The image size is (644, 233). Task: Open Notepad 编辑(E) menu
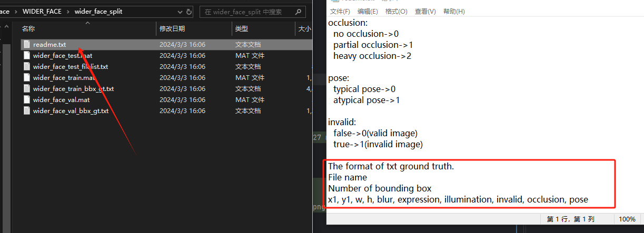tap(368, 12)
